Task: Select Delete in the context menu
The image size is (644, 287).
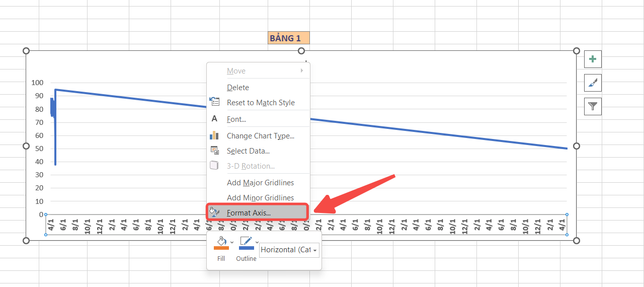Action: click(238, 87)
